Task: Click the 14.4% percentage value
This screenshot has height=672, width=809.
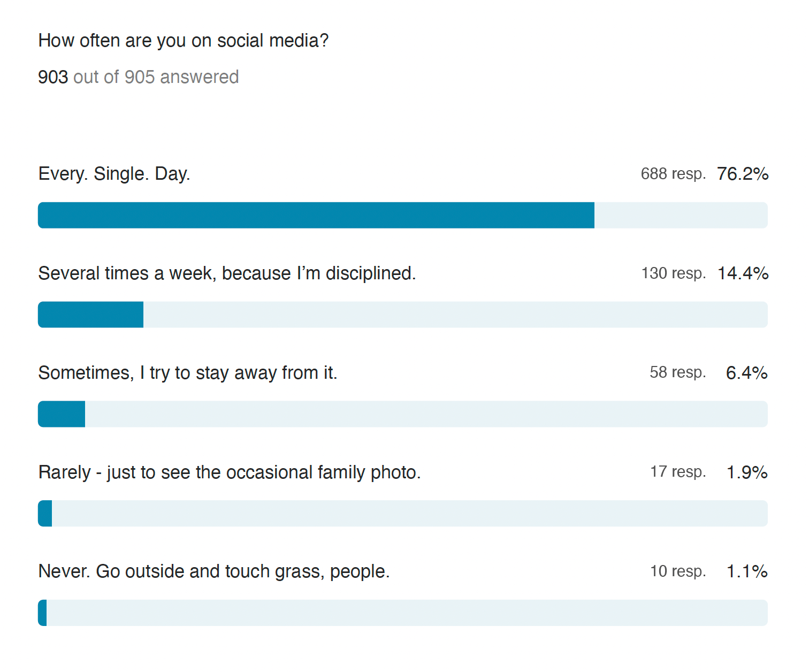Action: coord(743,273)
